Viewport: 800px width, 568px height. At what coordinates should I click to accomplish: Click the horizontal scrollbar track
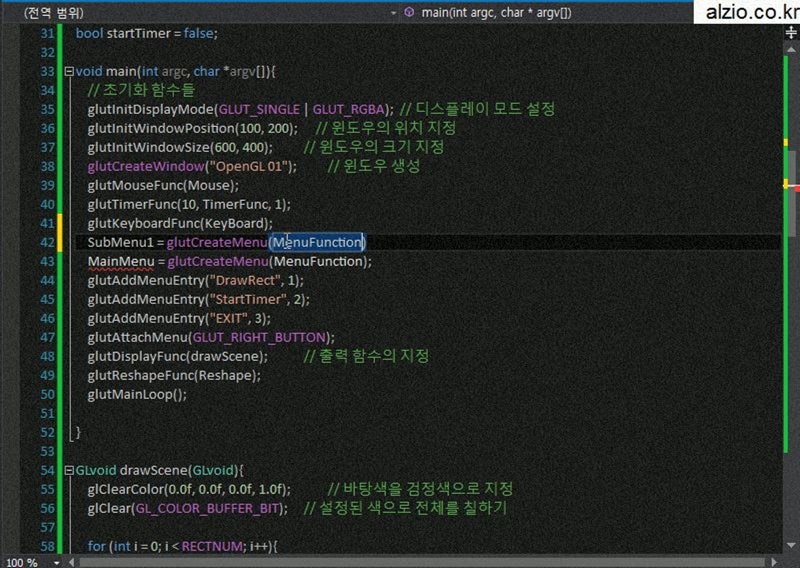click(x=423, y=562)
